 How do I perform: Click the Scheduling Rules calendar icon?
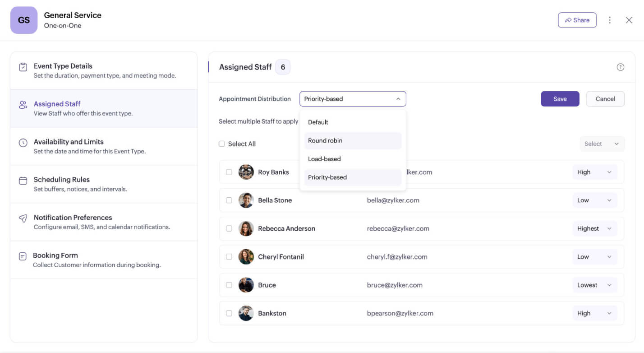[x=23, y=181]
